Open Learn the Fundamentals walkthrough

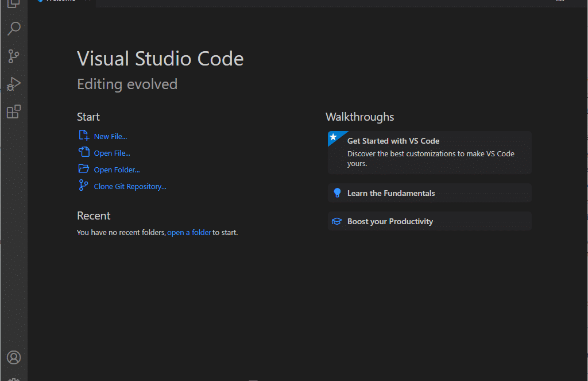click(430, 193)
